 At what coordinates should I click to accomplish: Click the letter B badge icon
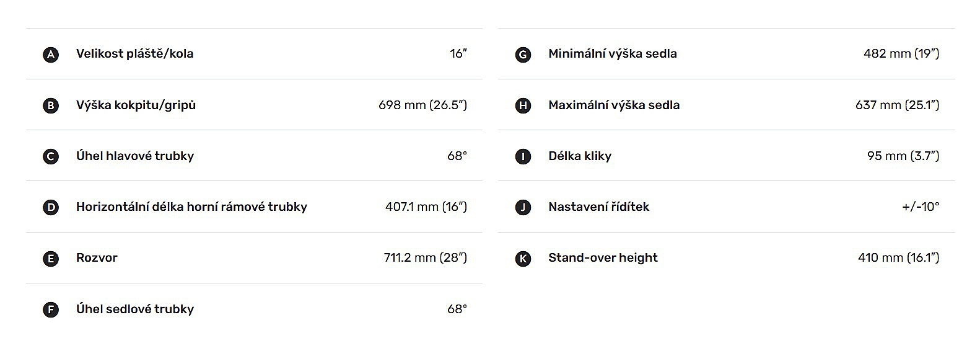pyautogui.click(x=51, y=105)
